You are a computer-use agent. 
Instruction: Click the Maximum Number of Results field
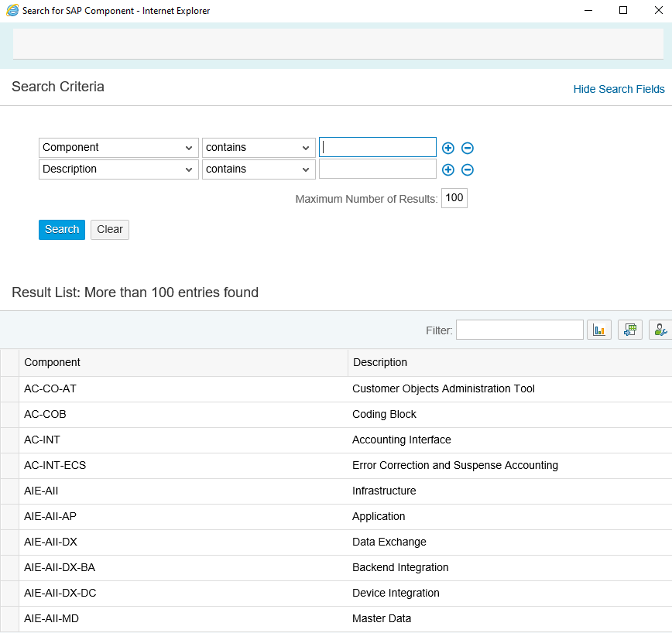click(x=454, y=198)
